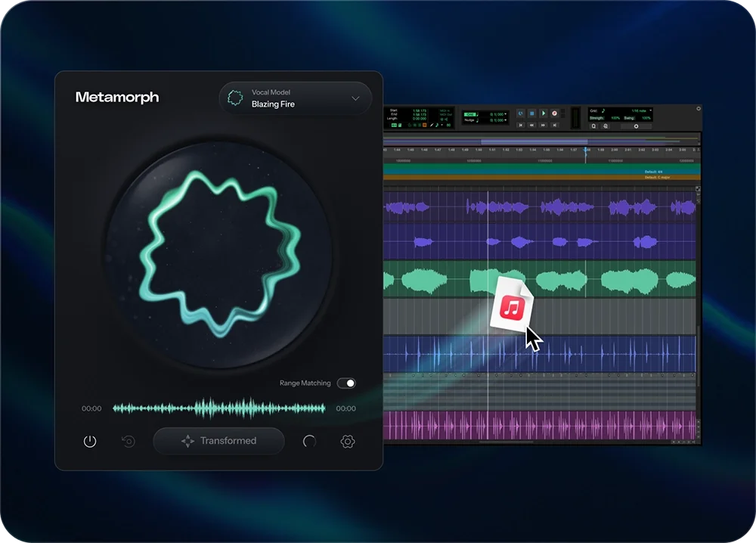Click the Rewind transport button
This screenshot has height=543, width=756.
click(x=531, y=125)
